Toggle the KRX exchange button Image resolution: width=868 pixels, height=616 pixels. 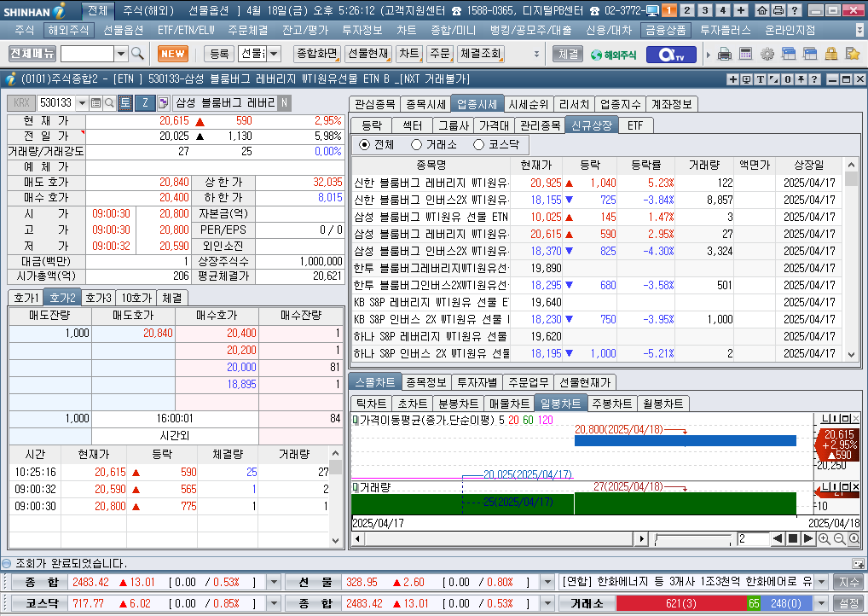(21, 103)
